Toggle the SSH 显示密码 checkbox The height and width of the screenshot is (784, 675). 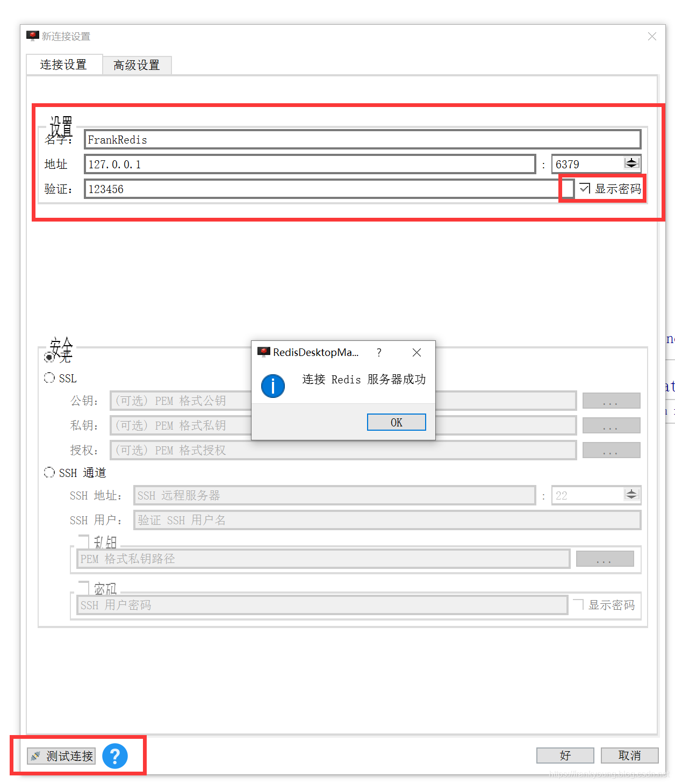pyautogui.click(x=578, y=604)
